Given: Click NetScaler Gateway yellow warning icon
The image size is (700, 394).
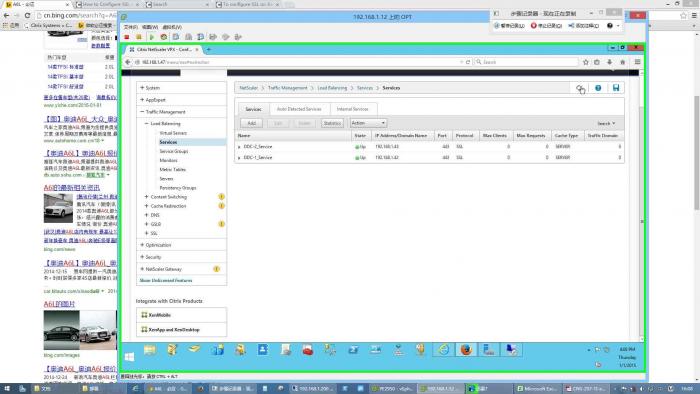Looking at the screenshot, I should tap(216, 269).
